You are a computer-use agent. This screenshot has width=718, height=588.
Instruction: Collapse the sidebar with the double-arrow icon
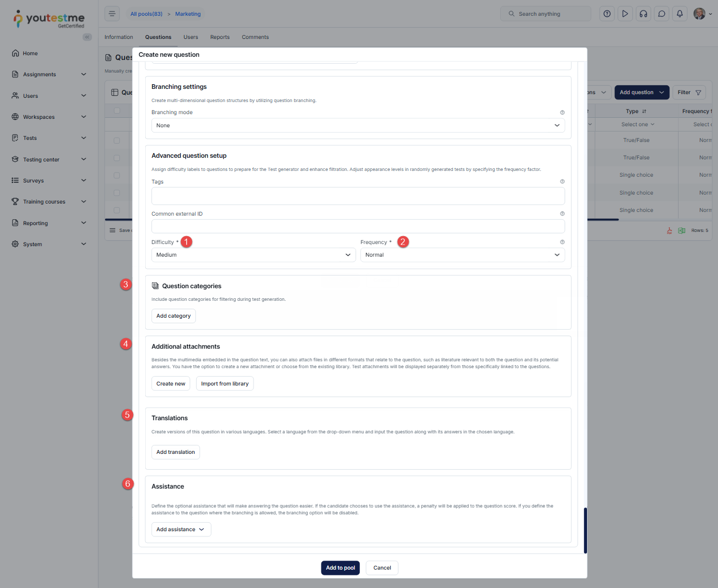(x=87, y=37)
